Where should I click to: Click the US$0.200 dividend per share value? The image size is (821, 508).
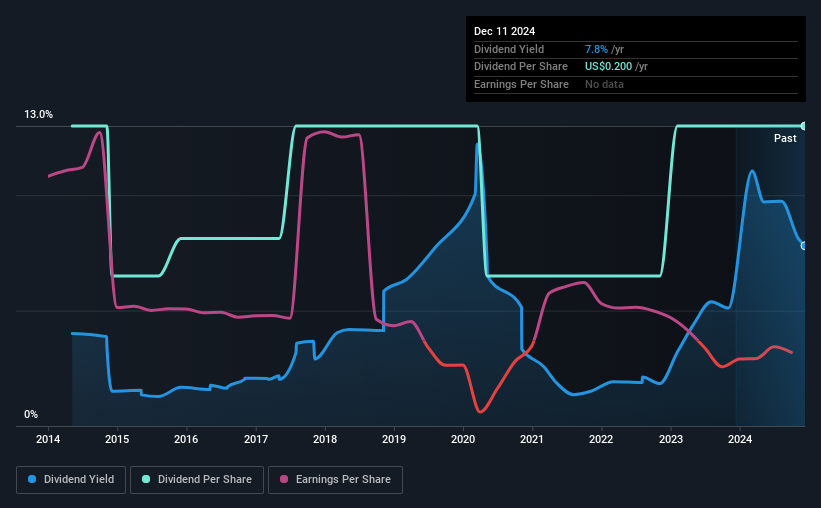coord(608,67)
